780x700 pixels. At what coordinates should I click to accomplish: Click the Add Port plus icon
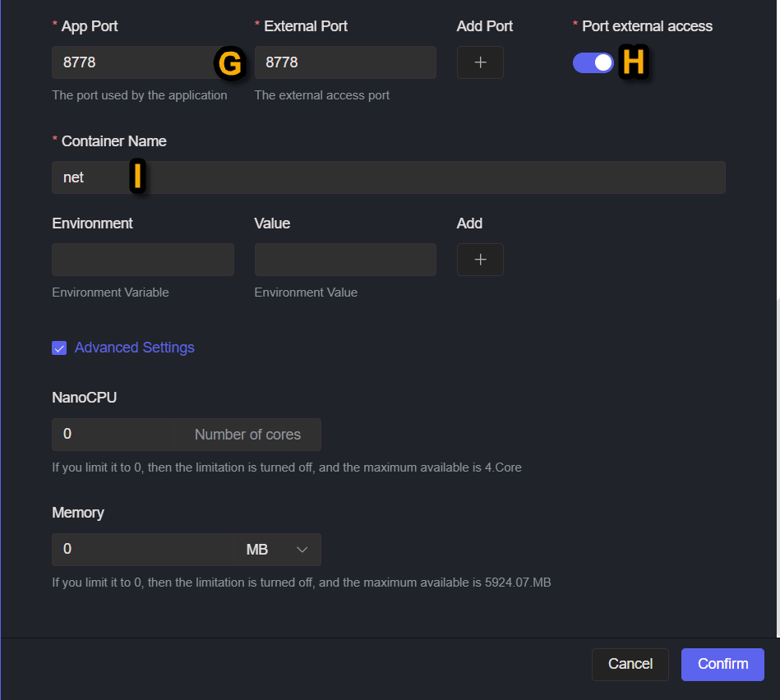(480, 62)
